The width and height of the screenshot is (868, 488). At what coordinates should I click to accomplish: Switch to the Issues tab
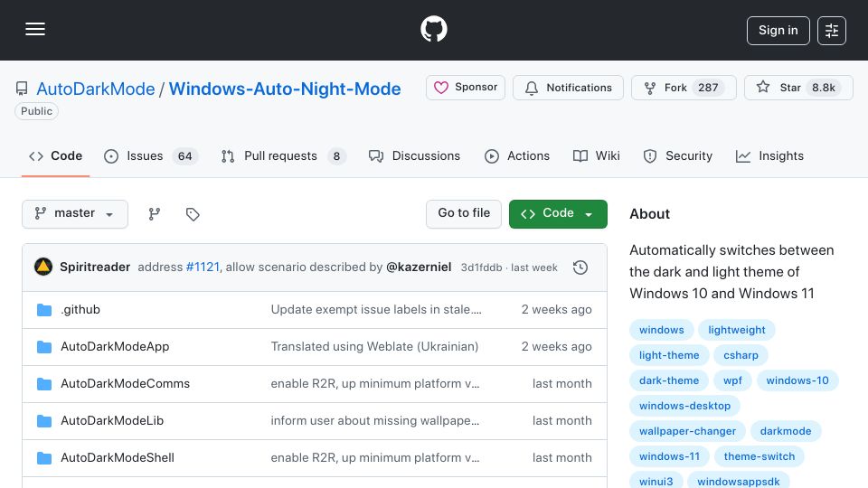(x=150, y=156)
